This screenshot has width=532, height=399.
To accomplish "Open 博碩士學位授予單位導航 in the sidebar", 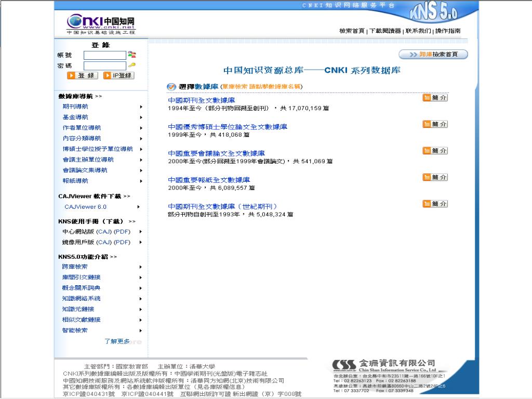I will pyautogui.click(x=98, y=149).
